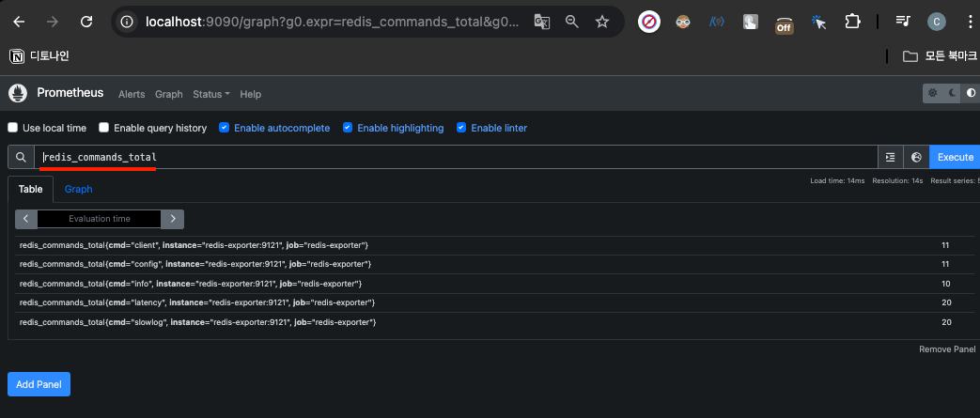980x418 pixels.
Task: Select the Table tab
Action: coord(31,189)
